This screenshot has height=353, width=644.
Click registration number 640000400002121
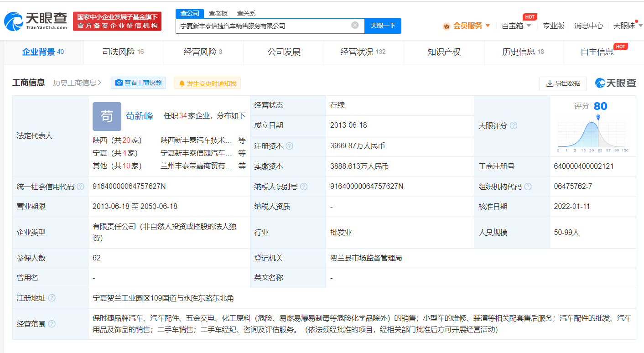pyautogui.click(x=584, y=166)
